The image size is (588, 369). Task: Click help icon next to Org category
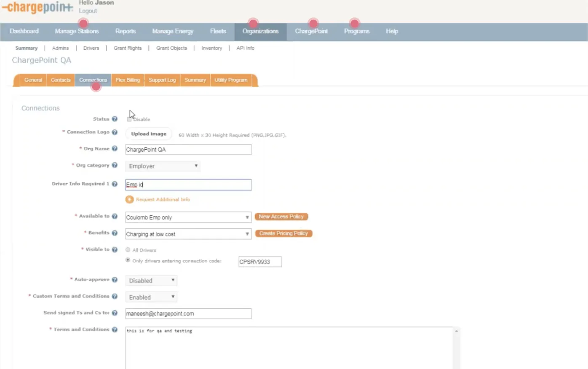point(115,165)
